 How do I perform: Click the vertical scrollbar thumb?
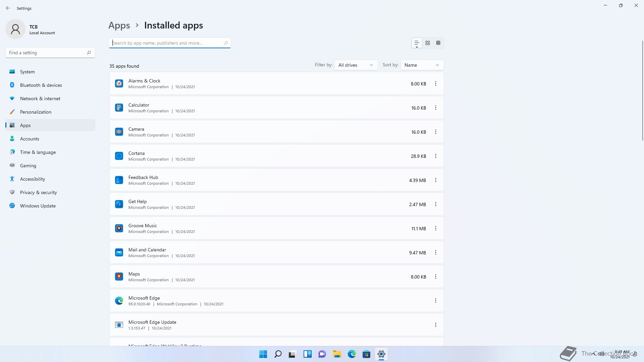tap(643, 90)
